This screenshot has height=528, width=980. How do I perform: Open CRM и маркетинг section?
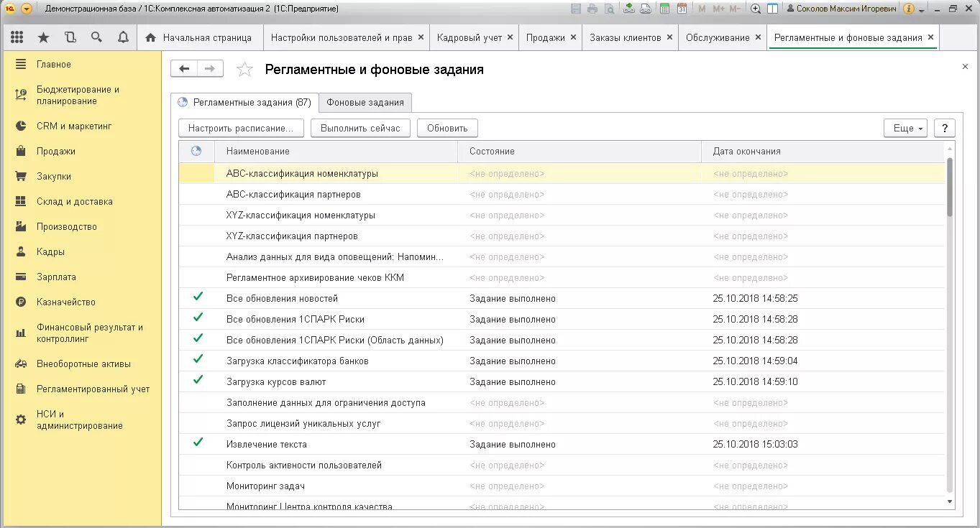point(74,126)
